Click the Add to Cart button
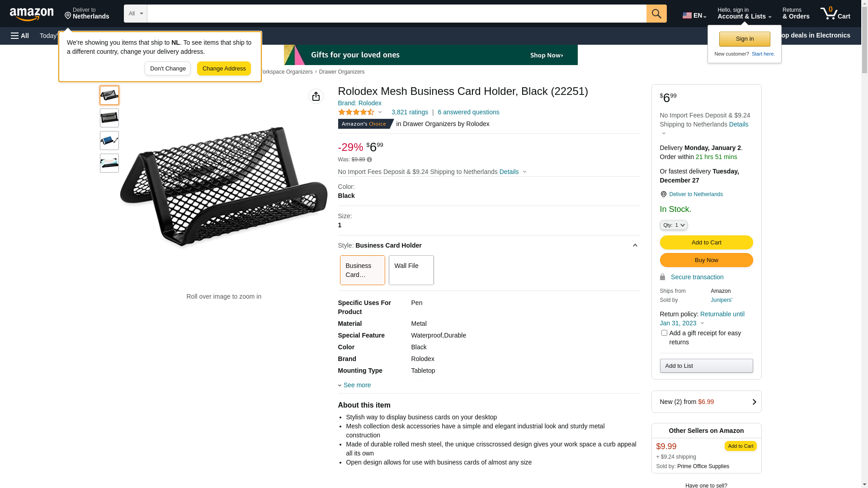This screenshot has height=488, width=868. pyautogui.click(x=706, y=242)
